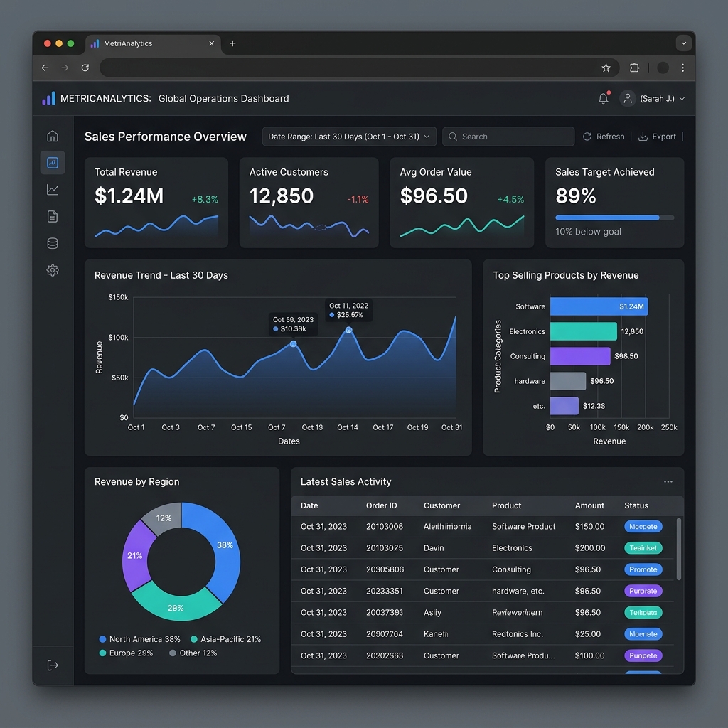
Task: Open the Sarah J. user menu
Action: 653,98
